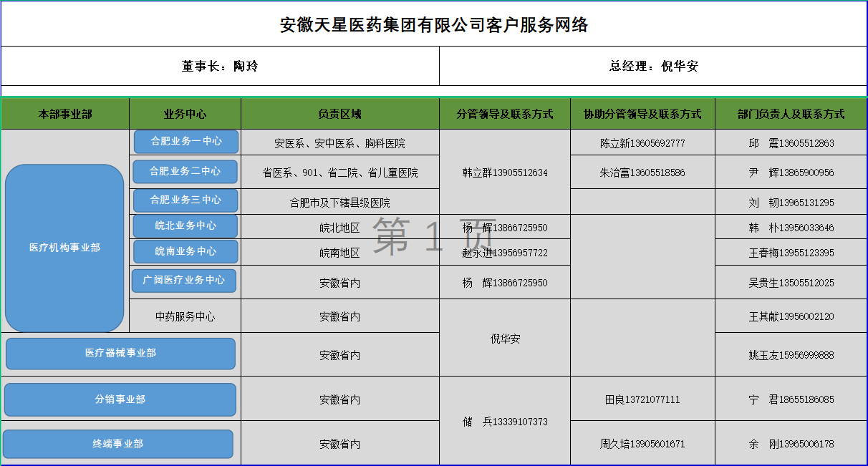Click the 合肥业务三中心 shape
The width and height of the screenshot is (868, 466).
[185, 200]
